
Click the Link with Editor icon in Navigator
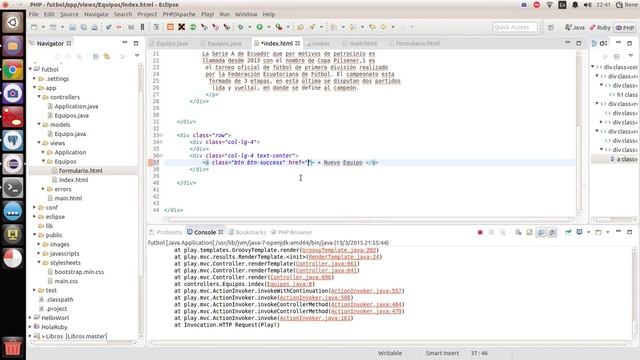(x=107, y=57)
